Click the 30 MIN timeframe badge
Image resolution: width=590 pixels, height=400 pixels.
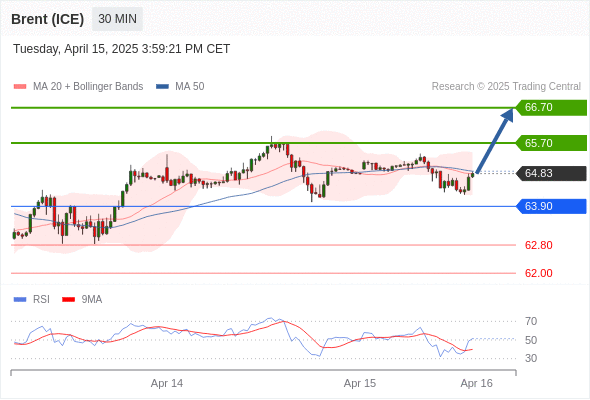click(117, 19)
